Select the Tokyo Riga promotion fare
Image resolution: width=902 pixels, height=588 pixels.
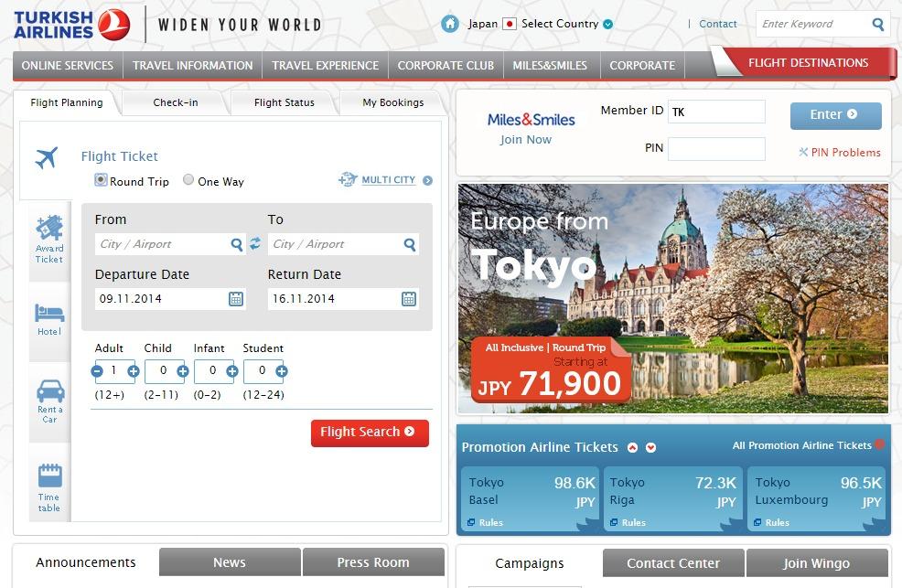671,498
